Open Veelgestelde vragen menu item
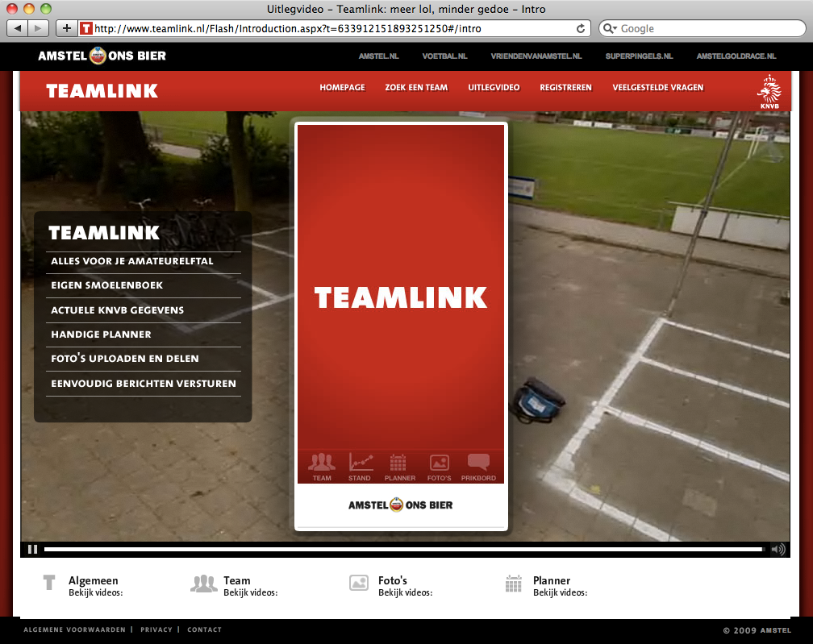813x644 pixels. [658, 88]
